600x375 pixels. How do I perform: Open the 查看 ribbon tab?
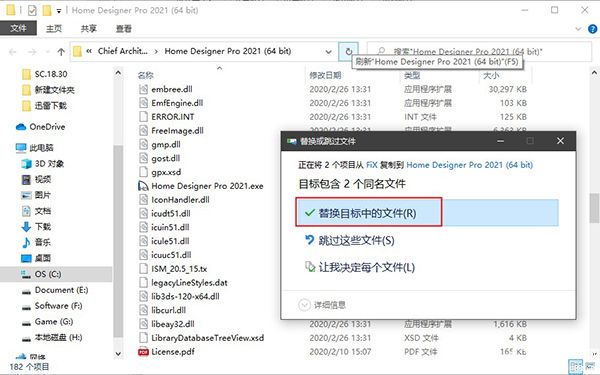pyautogui.click(x=124, y=28)
